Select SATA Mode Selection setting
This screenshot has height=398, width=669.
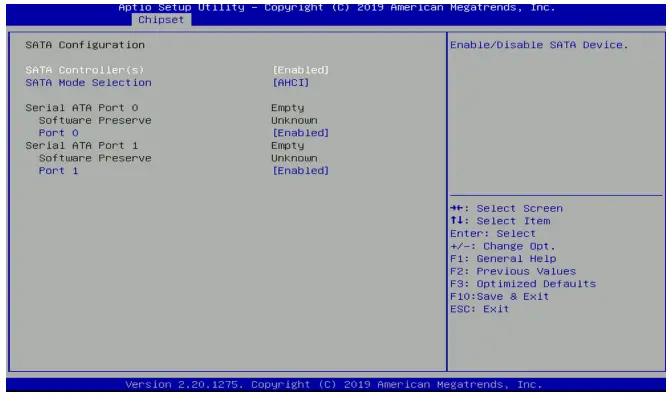88,82
